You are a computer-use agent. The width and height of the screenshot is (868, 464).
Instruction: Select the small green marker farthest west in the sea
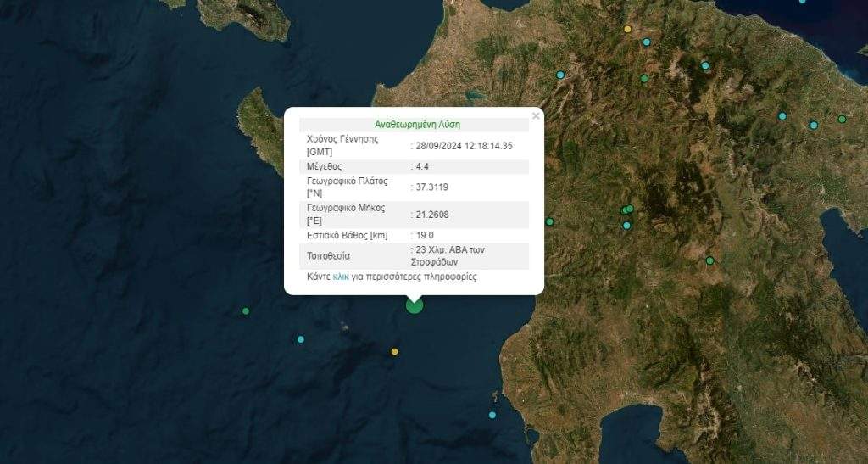point(246,311)
